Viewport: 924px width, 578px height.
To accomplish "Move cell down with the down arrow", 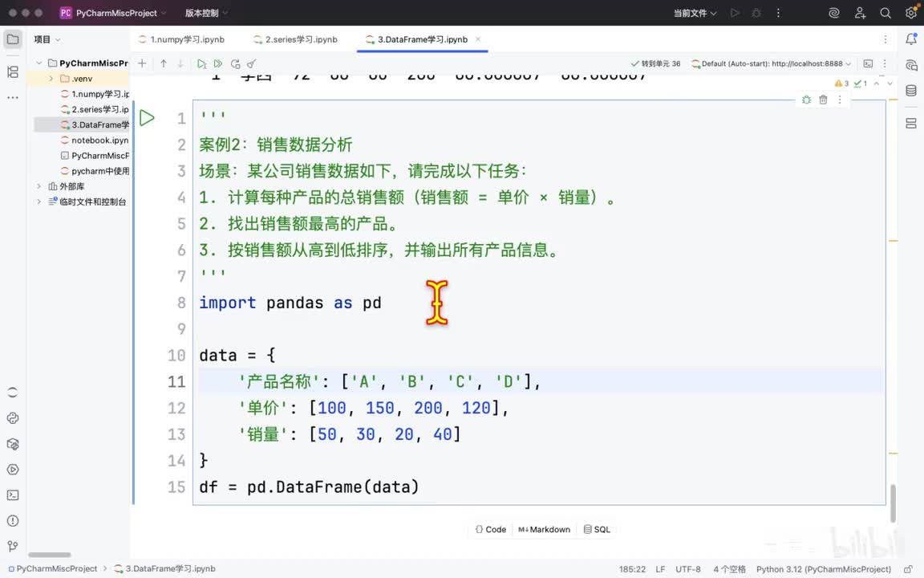I will (x=180, y=63).
